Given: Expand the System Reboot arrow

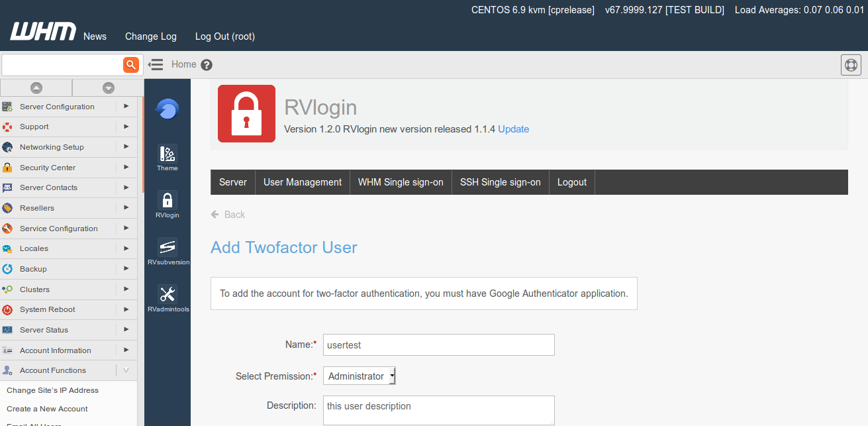Looking at the screenshot, I should click(x=126, y=309).
